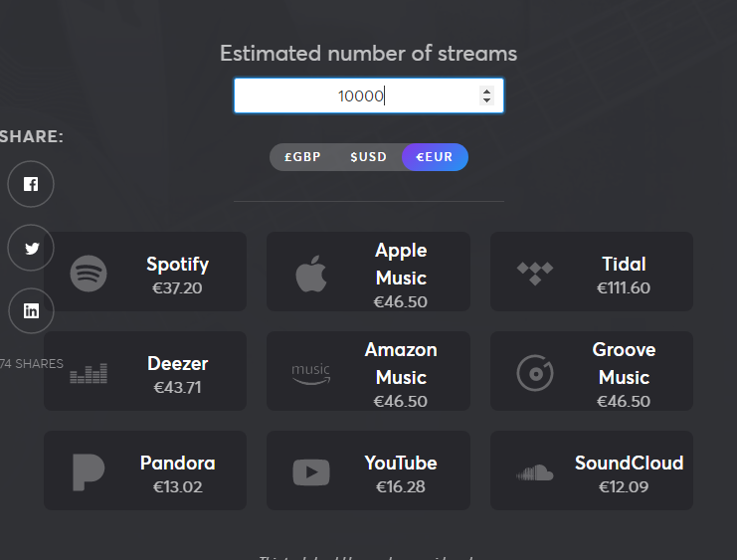Click the Amazon music logo

[x=311, y=374]
